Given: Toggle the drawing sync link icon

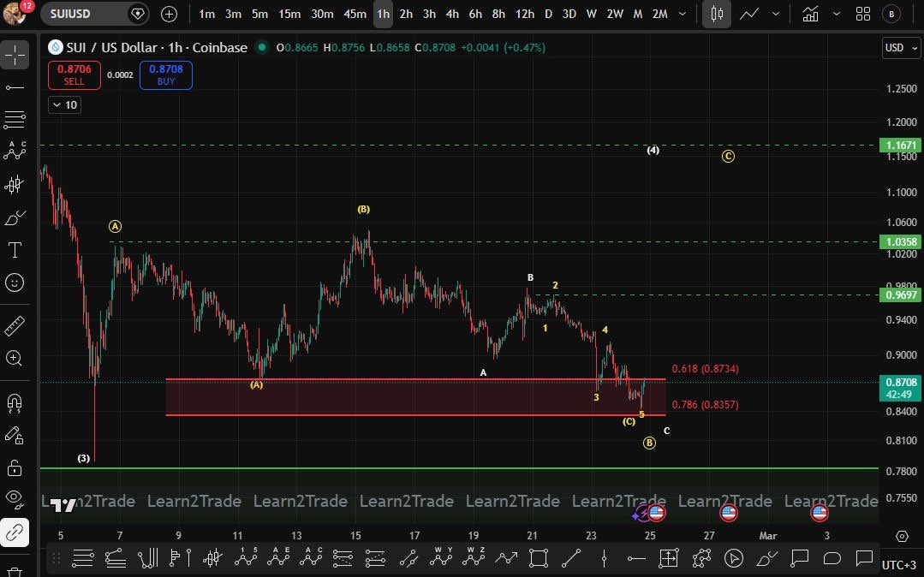Looking at the screenshot, I should pos(15,533).
